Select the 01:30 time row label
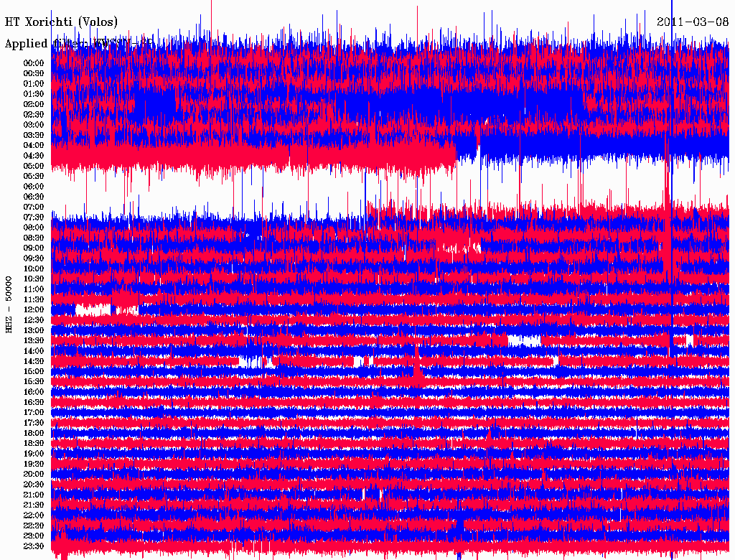The height and width of the screenshot is (560, 735). tap(34, 93)
